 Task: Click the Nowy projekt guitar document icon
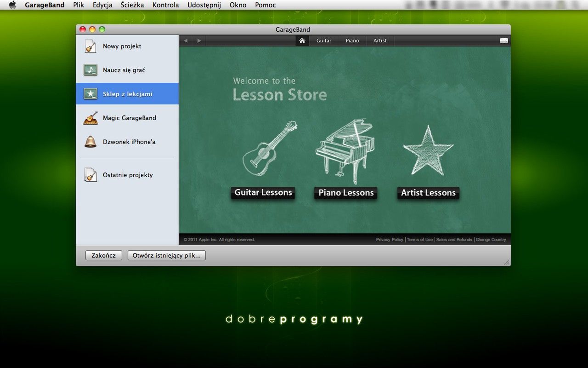pyautogui.click(x=90, y=46)
